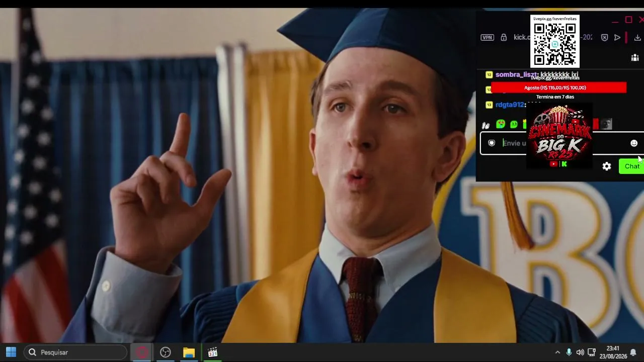Viewport: 644px width, 362px height.
Task: Select the kick.c address bar URL text
Action: pos(522,37)
